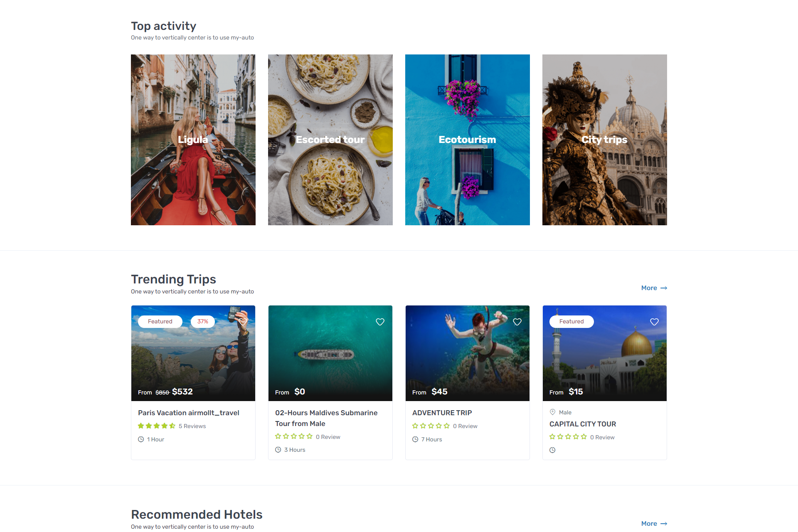The height and width of the screenshot is (532, 798).
Task: Select the Escorted tour activity thumbnail
Action: click(x=330, y=140)
